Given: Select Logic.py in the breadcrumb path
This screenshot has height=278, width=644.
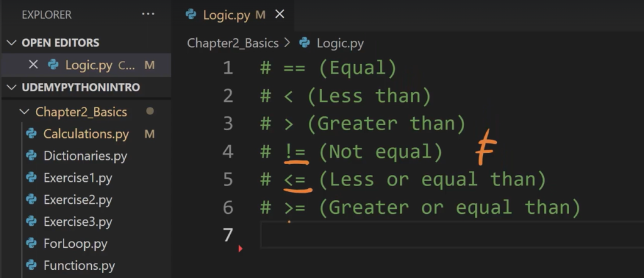Looking at the screenshot, I should (340, 43).
